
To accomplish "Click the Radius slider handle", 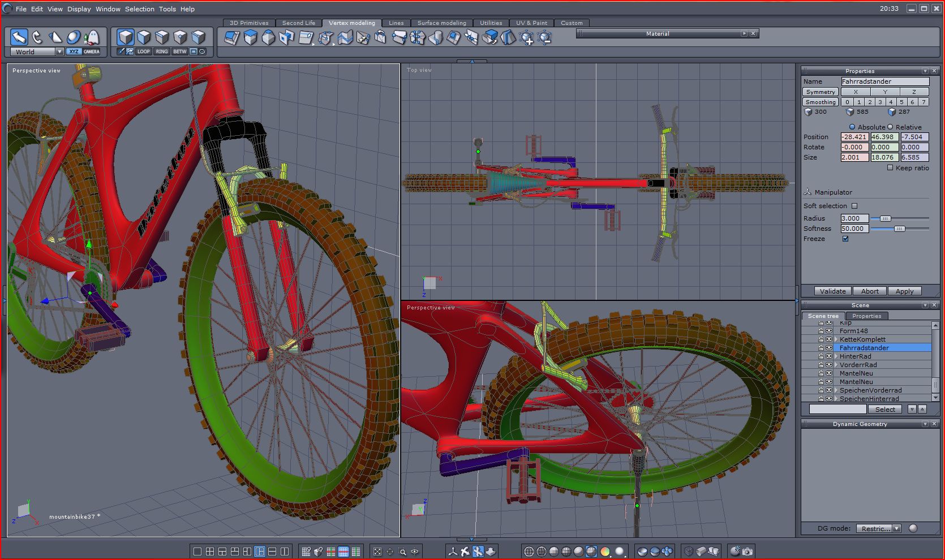I will (x=886, y=218).
